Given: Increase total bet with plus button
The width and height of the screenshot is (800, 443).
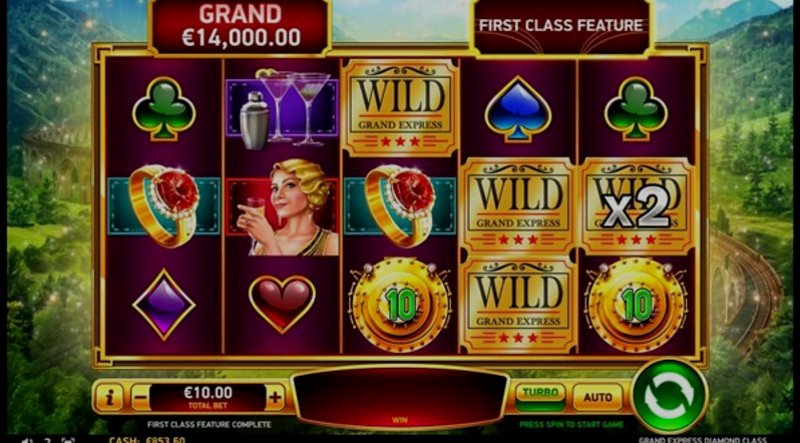Looking at the screenshot, I should [275, 397].
